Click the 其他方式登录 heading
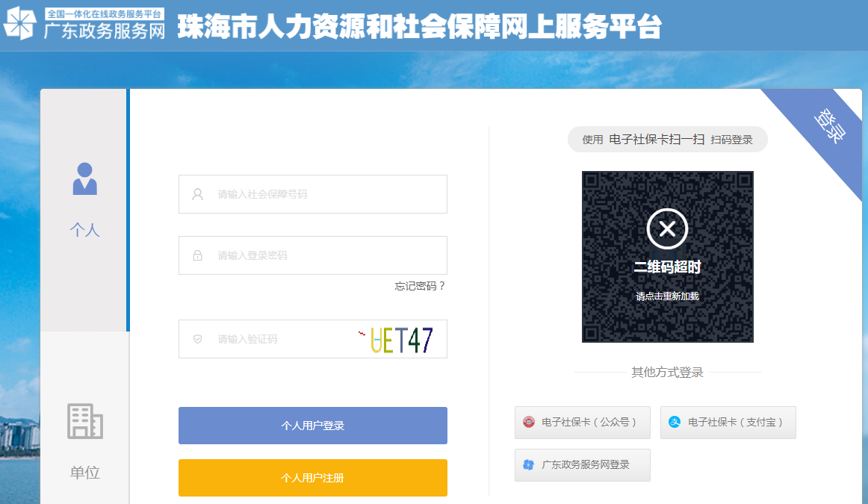This screenshot has width=868, height=504. (667, 373)
